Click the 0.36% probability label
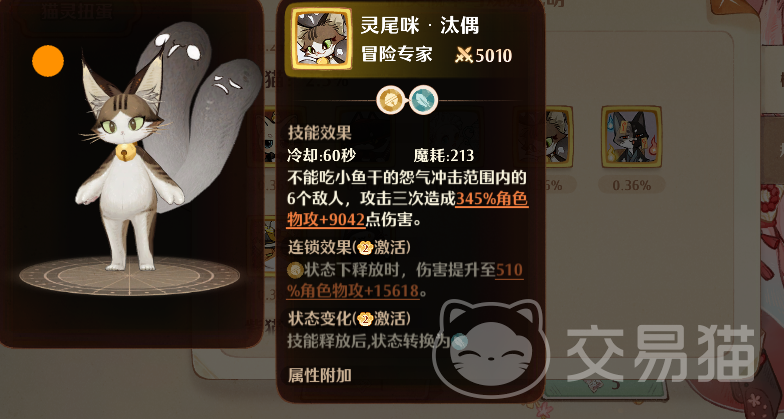Image resolution: width=784 pixels, height=419 pixels. click(x=632, y=186)
